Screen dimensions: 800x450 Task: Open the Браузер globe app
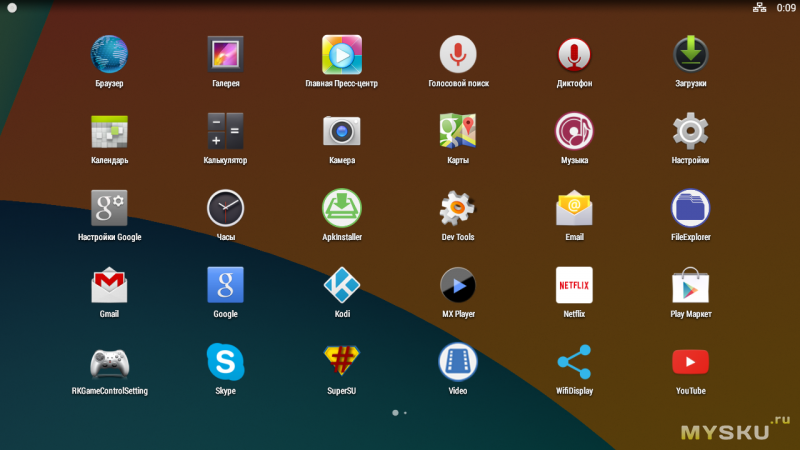pyautogui.click(x=109, y=54)
